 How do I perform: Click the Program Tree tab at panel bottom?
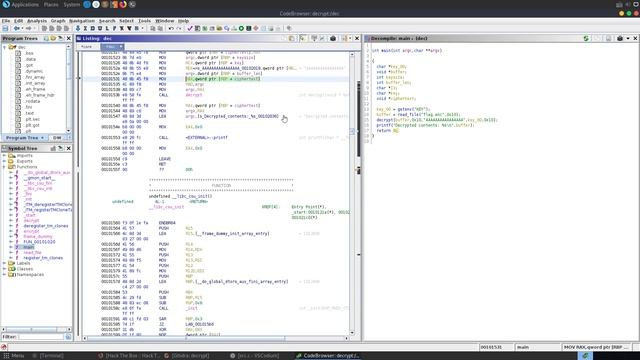24,138
